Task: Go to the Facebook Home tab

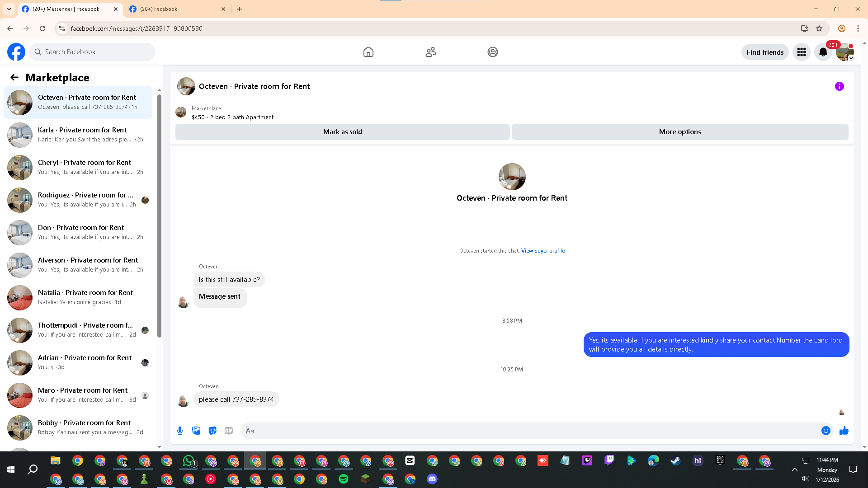Action: click(368, 52)
